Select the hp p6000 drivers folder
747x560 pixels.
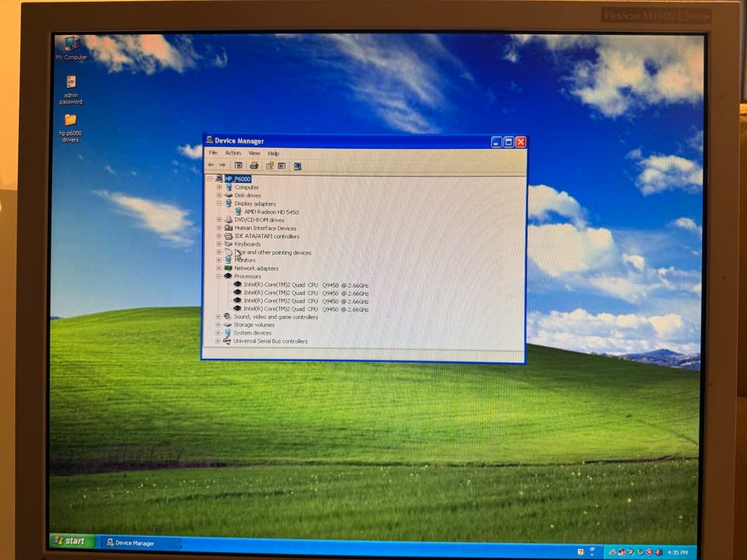(x=71, y=128)
